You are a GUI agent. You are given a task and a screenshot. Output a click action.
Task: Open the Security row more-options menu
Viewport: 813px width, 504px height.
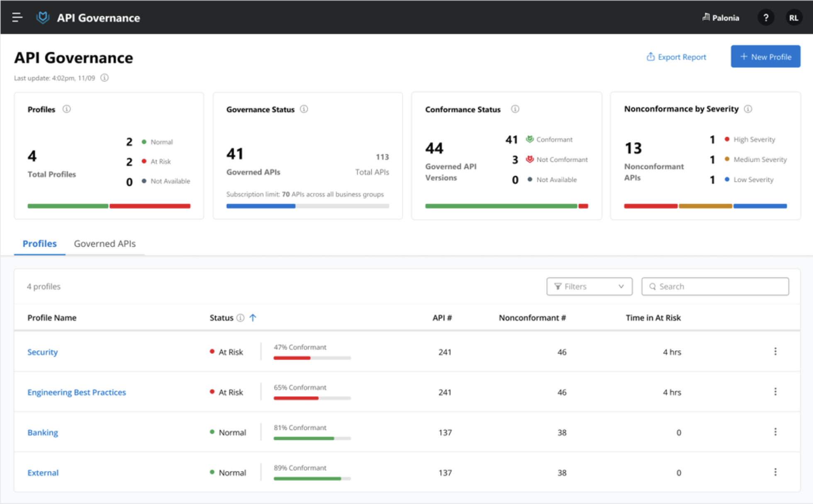(x=775, y=351)
